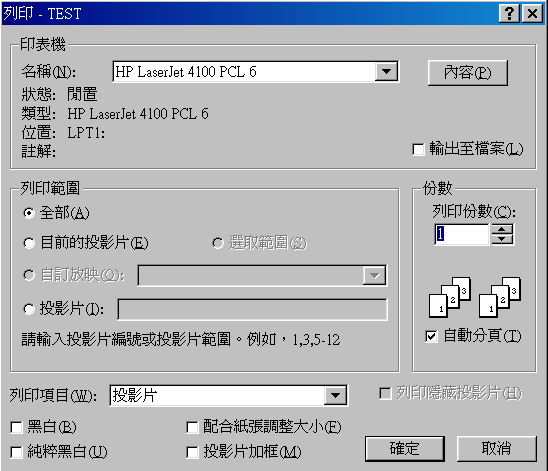Image resolution: width=548 pixels, height=471 pixels.
Task: Select 目前的投影片 current slide option
Action: (x=29, y=243)
